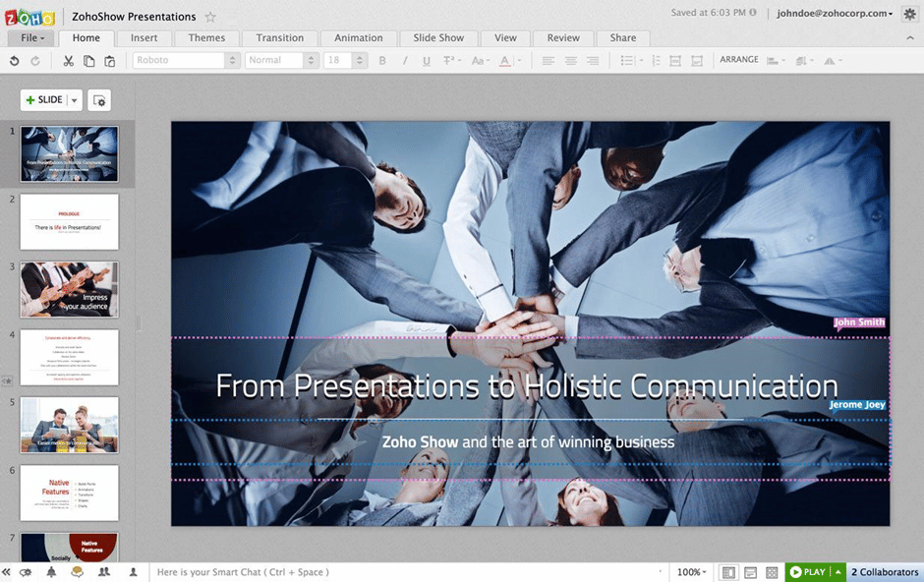
Task: Star the ZohoShow Presentations title
Action: coord(210,17)
